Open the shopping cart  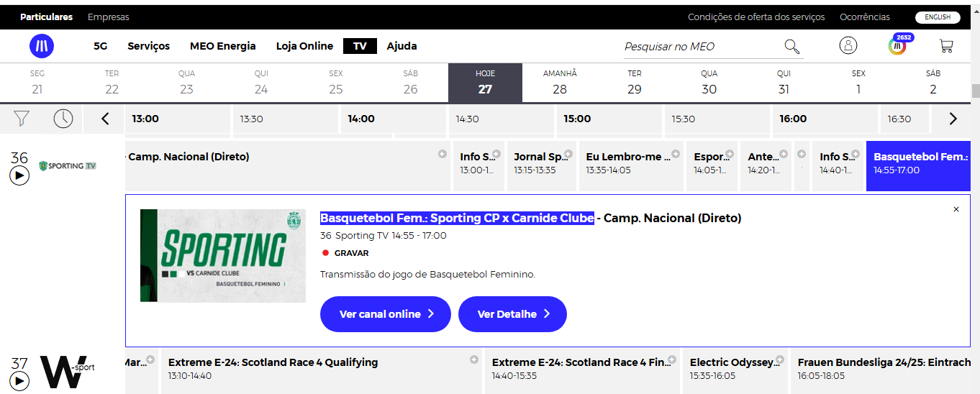pos(946,46)
